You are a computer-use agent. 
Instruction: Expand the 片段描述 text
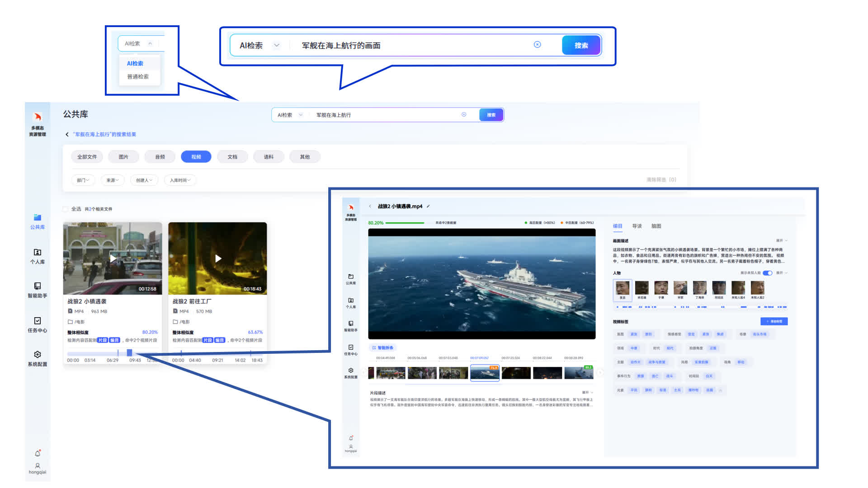(x=587, y=393)
